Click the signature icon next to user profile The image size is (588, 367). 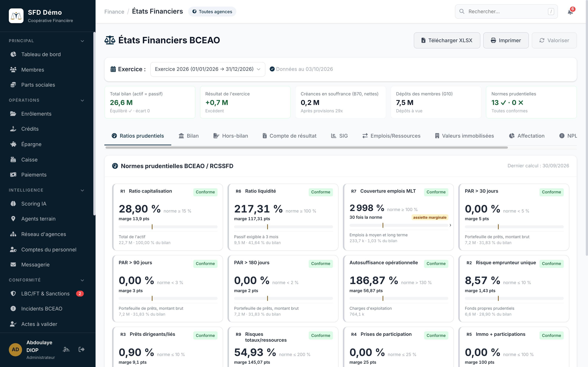click(66, 349)
